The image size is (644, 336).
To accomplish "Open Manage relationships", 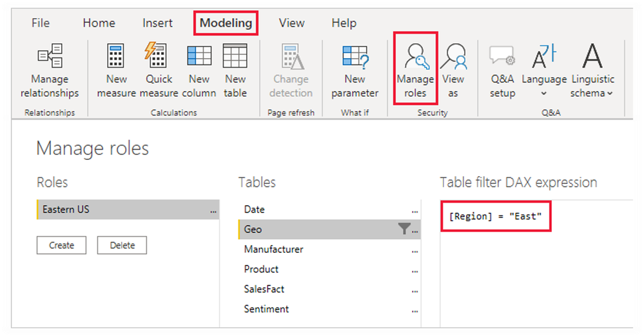I will pos(50,72).
